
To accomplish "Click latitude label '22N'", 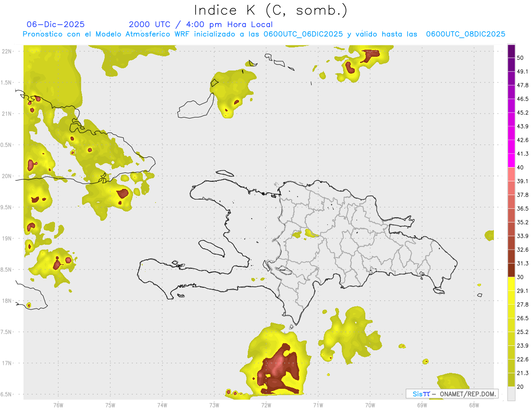I will pos(7,51).
